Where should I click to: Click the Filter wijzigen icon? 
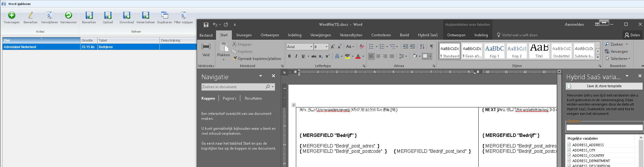(183, 16)
